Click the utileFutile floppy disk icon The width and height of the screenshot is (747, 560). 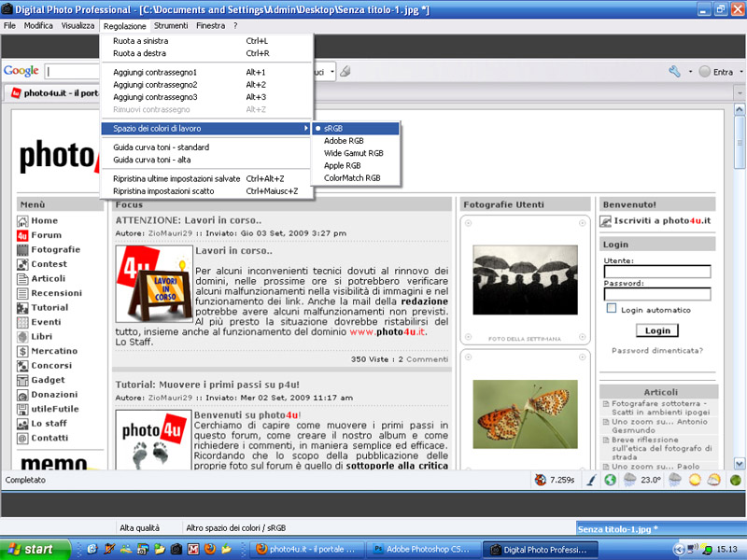[22, 409]
